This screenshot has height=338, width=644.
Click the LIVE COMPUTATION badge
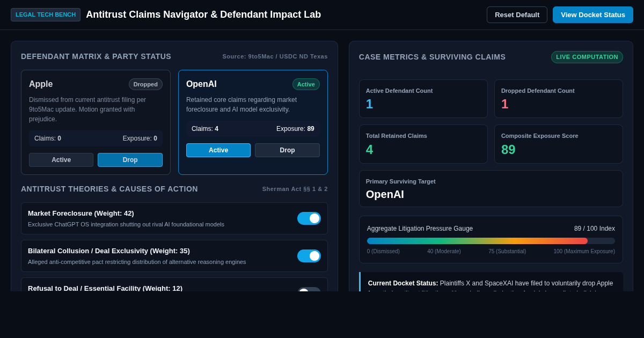587,57
